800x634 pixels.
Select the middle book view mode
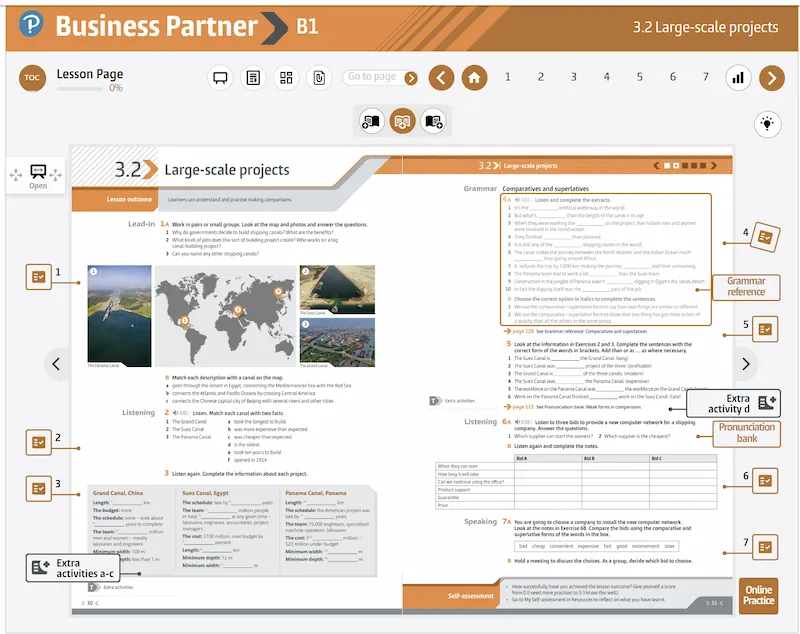coord(402,122)
